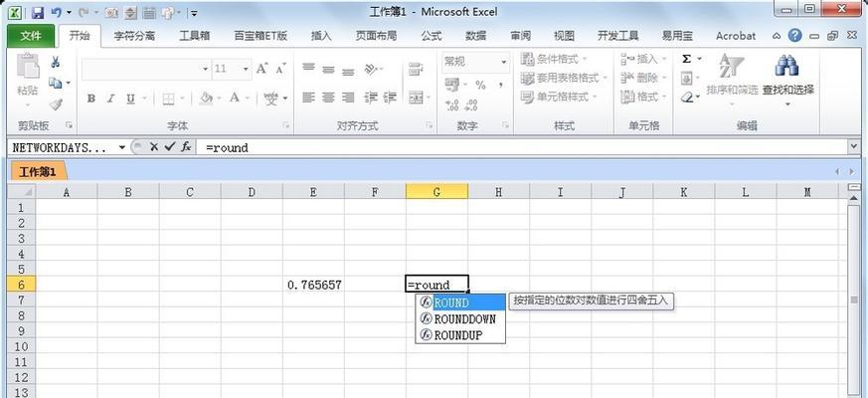The height and width of the screenshot is (398, 868).
Task: Open the Name Box dropdown arrow
Action: click(x=122, y=147)
